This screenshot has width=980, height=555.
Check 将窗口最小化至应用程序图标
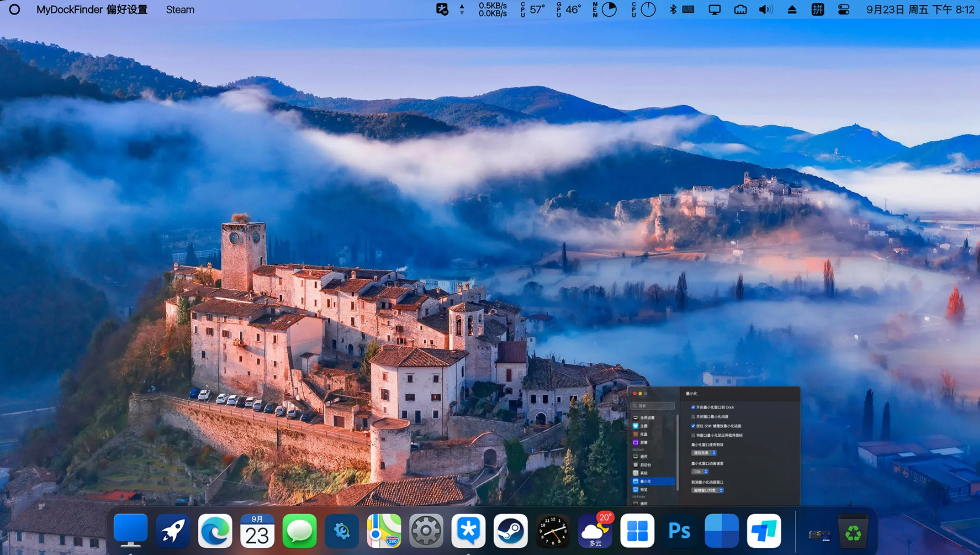coord(693,435)
